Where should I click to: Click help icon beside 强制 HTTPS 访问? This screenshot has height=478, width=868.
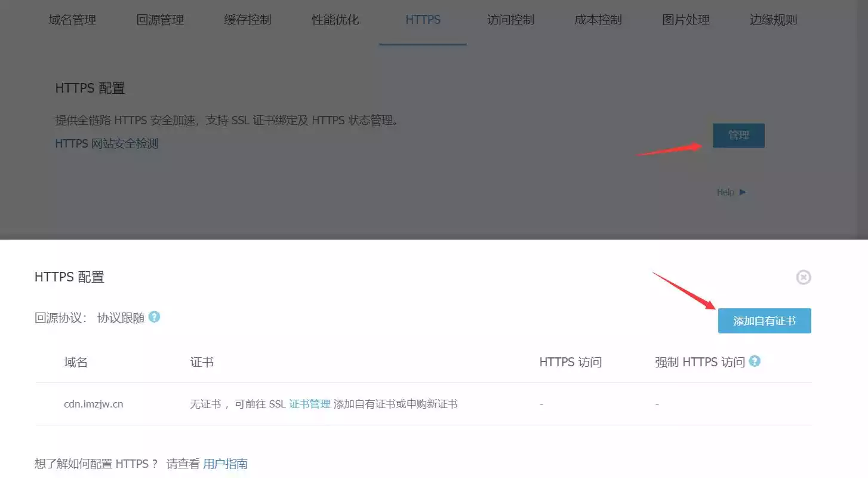[x=755, y=361]
